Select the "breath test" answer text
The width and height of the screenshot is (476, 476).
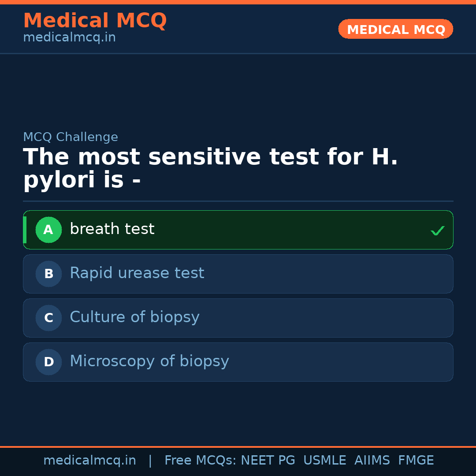click(112, 229)
